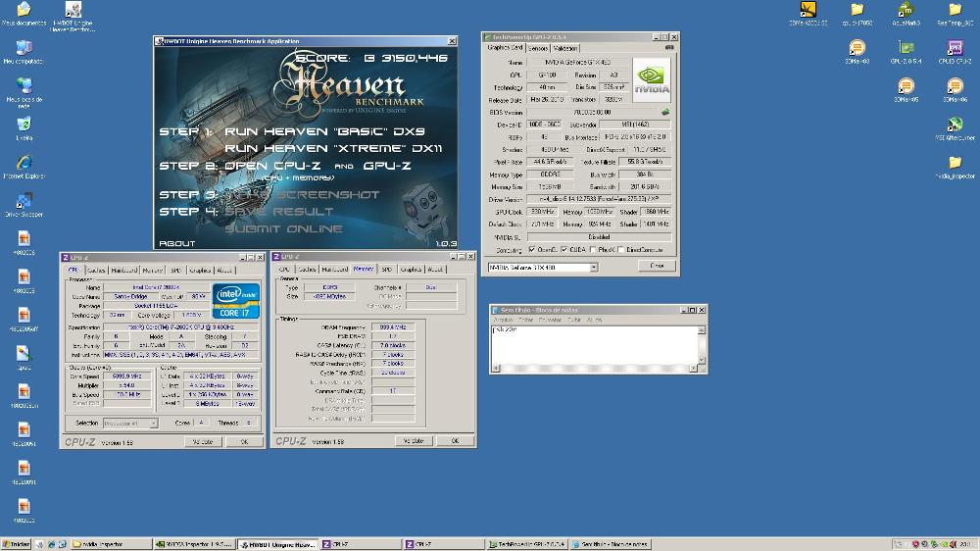Open Memory tab in left CPU-Z window
The width and height of the screenshot is (980, 551).
click(153, 271)
